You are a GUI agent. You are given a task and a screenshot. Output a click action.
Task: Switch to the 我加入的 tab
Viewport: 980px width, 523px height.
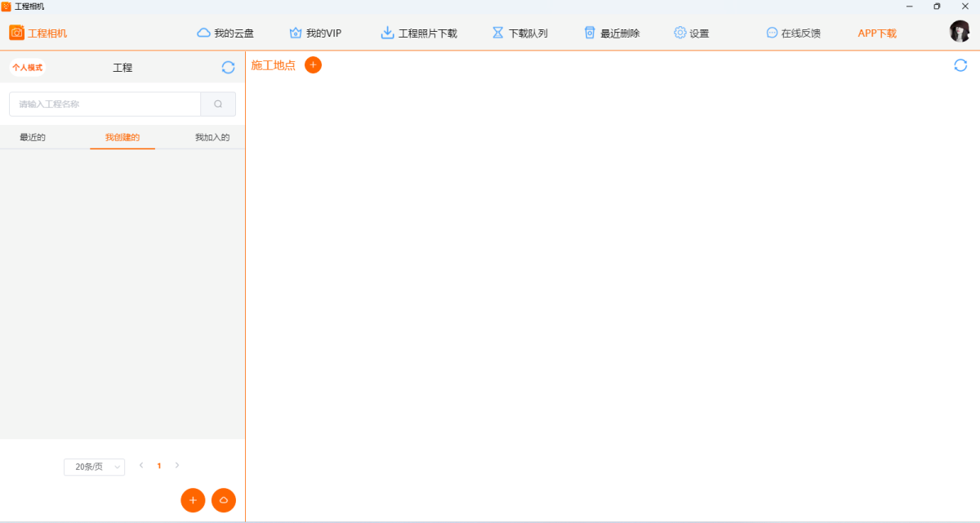pyautogui.click(x=212, y=137)
